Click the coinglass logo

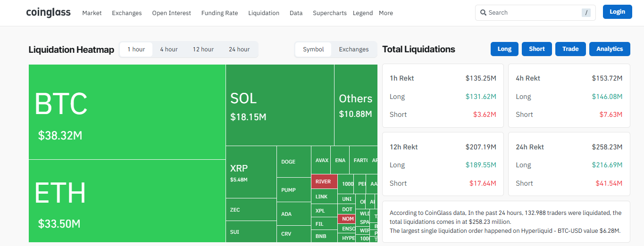point(48,13)
